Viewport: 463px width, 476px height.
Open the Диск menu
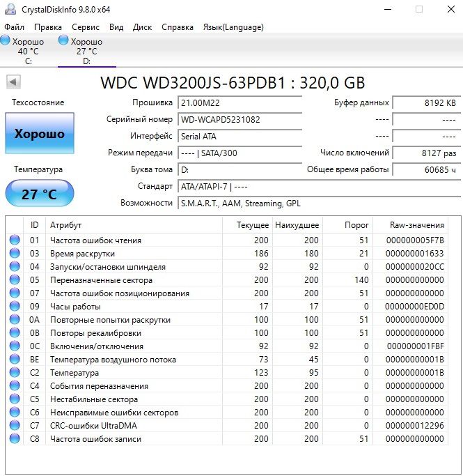click(x=142, y=27)
